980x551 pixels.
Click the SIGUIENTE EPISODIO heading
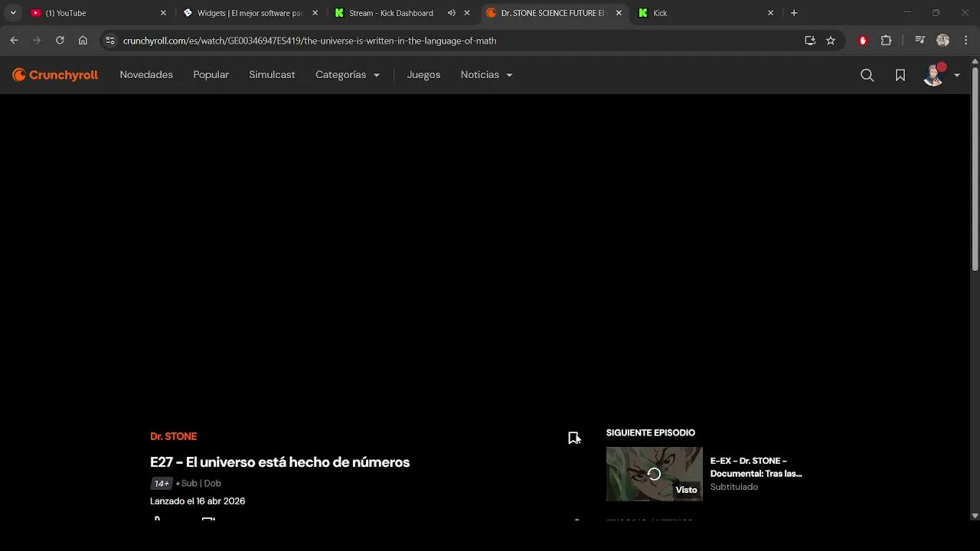pyautogui.click(x=651, y=433)
